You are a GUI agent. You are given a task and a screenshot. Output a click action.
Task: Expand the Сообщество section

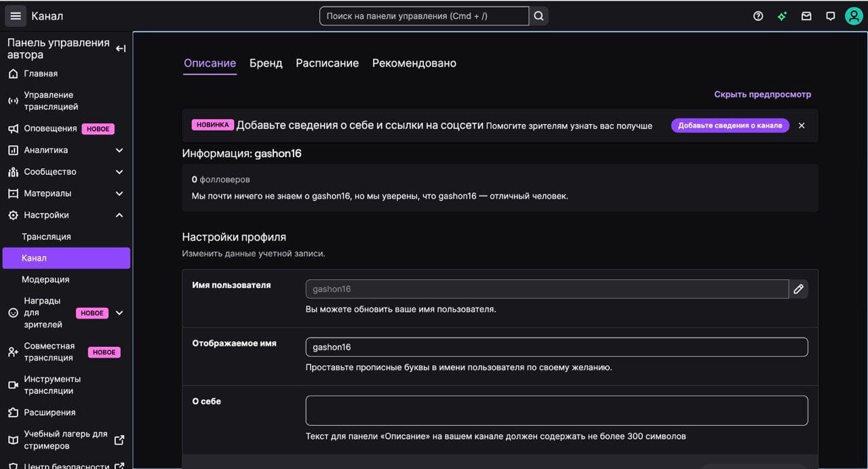pyautogui.click(x=119, y=171)
